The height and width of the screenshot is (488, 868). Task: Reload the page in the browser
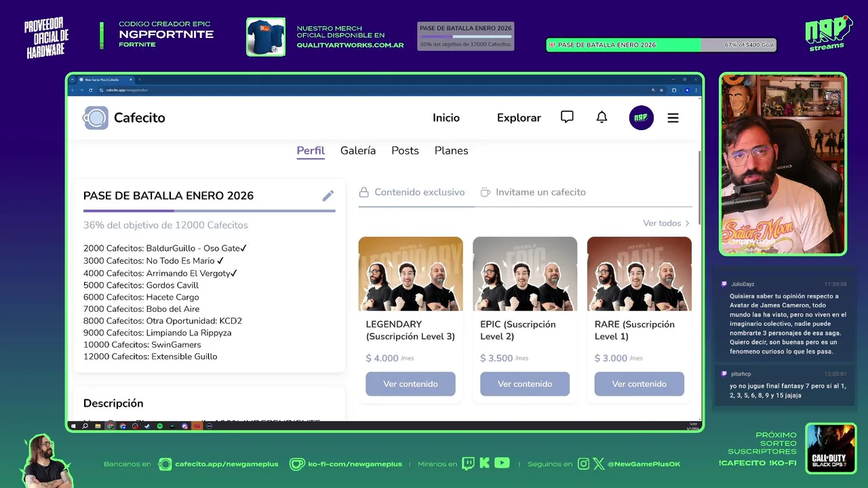[90, 90]
